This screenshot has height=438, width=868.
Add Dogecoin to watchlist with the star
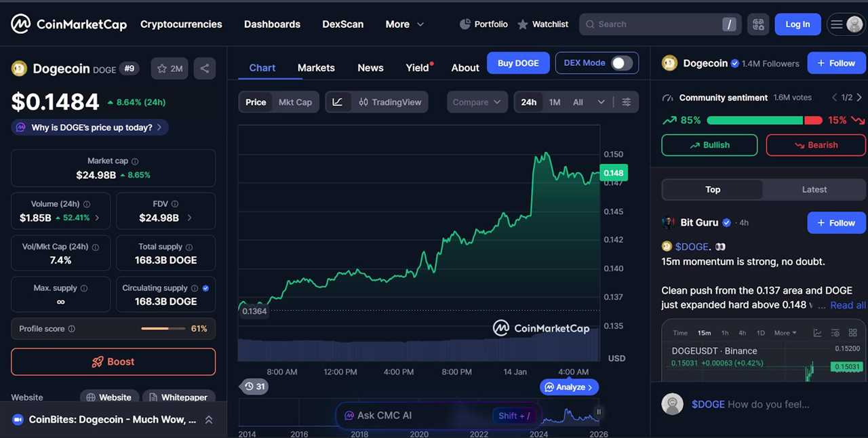pyautogui.click(x=161, y=68)
